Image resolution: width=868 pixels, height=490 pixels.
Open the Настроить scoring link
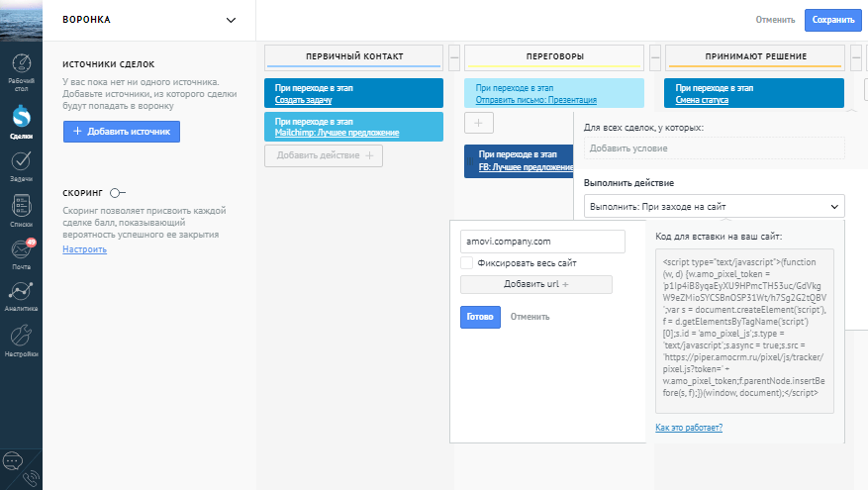point(85,249)
